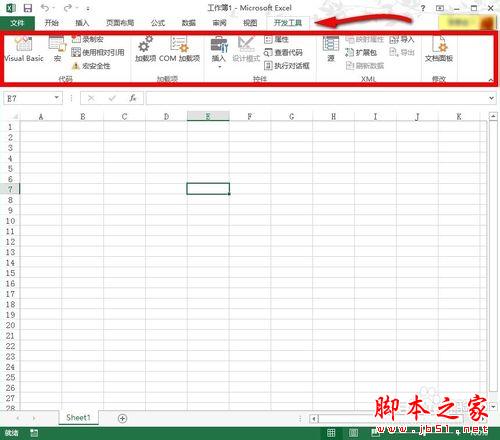Click the selected cell E7

208,189
